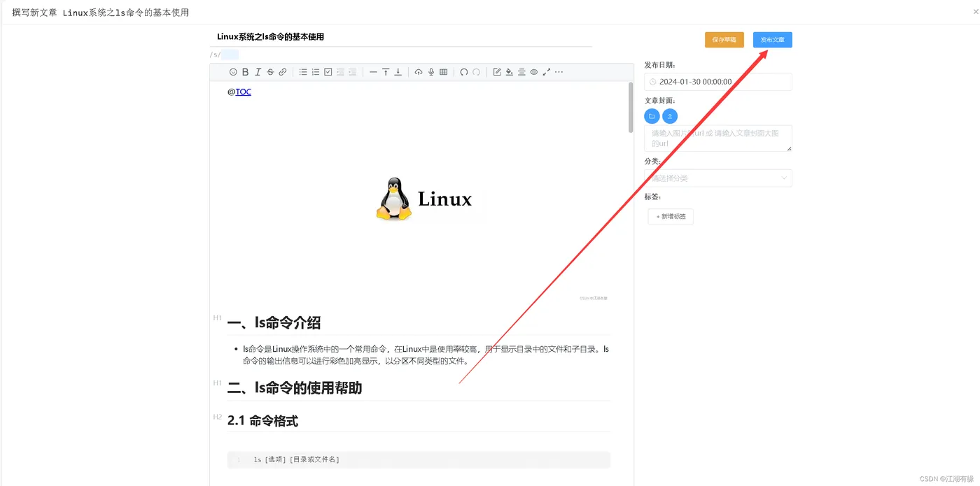Click the code line ls [选项] [目录或文件名]

(297, 459)
